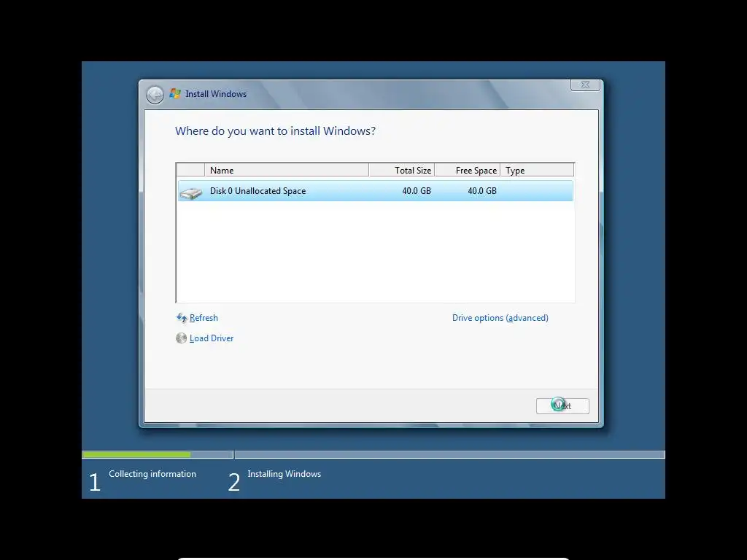Image resolution: width=747 pixels, height=560 pixels.
Task: Click the 'Where do you want to install Windows?' heading
Action: coord(275,131)
